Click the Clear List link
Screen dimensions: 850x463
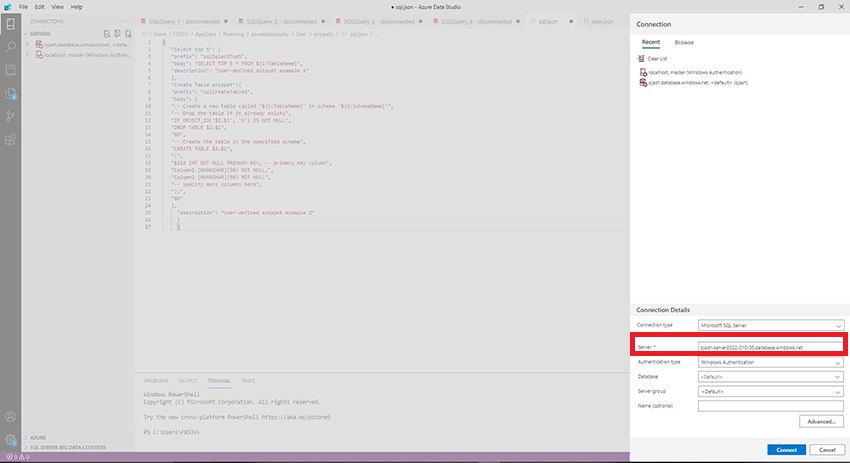coord(657,59)
